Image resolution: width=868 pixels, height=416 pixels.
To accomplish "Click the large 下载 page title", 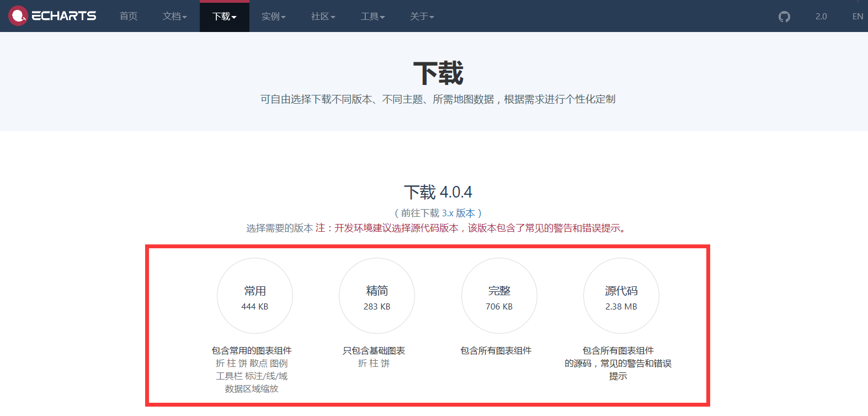I will coord(438,73).
